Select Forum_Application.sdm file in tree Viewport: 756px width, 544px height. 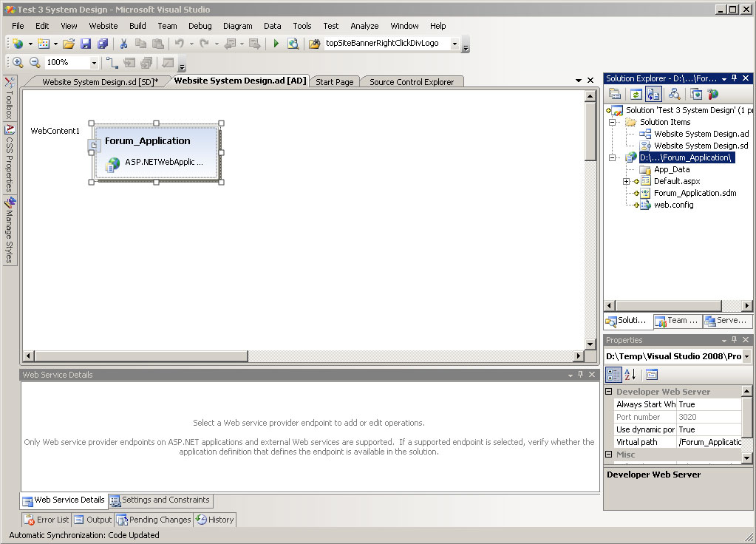695,193
